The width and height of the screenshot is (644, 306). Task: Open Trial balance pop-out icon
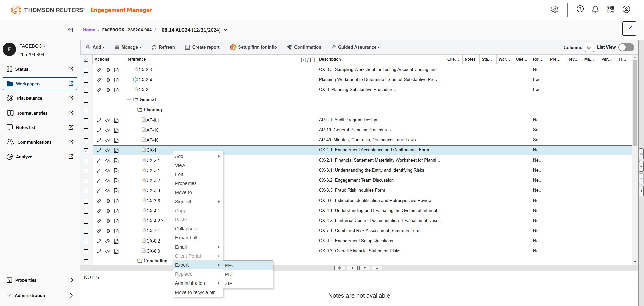71,98
